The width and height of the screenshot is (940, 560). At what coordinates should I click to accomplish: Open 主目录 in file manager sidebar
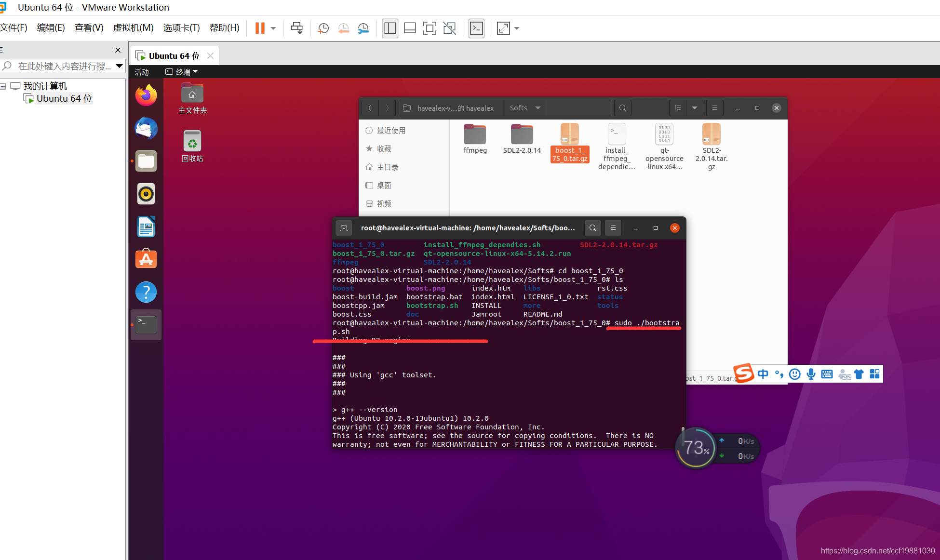388,167
